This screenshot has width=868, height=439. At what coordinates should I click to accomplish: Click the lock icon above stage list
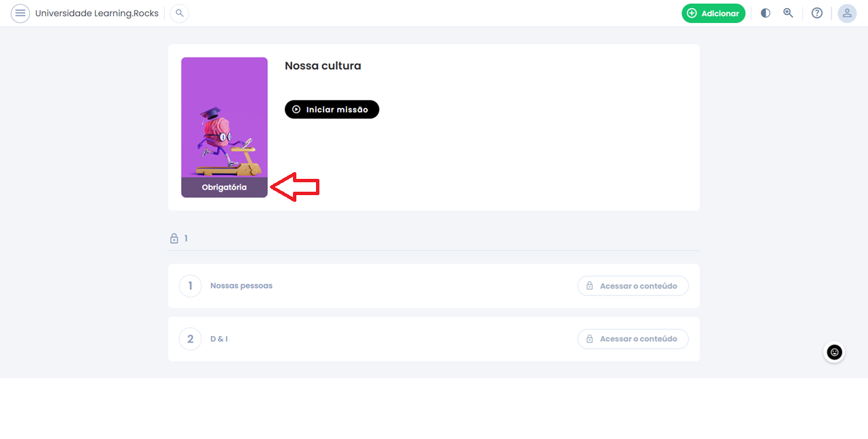pyautogui.click(x=174, y=238)
